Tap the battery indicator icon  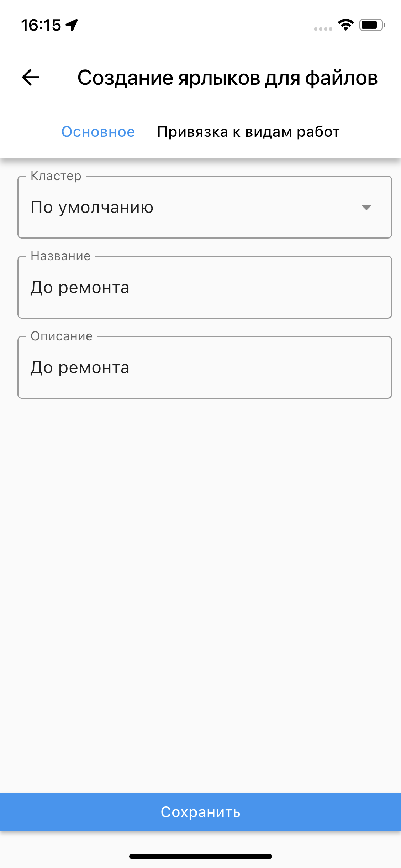372,25
